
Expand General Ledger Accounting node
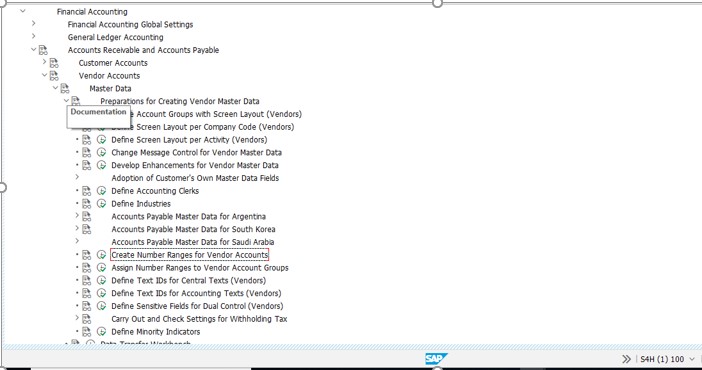(x=34, y=36)
